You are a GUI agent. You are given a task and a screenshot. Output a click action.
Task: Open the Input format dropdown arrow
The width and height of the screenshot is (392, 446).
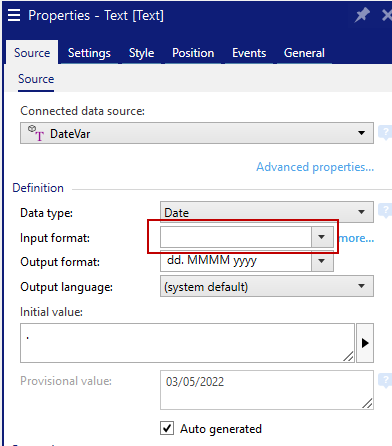pos(322,237)
